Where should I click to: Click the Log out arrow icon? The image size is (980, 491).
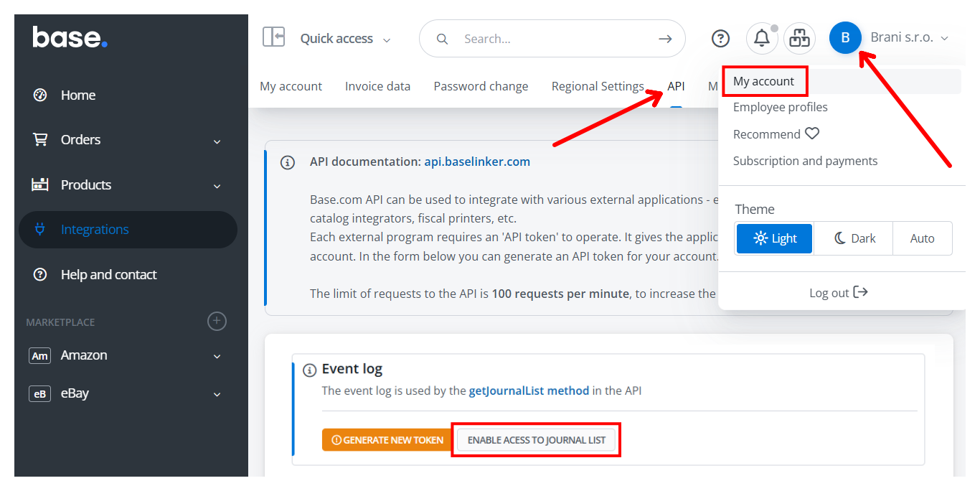point(861,292)
